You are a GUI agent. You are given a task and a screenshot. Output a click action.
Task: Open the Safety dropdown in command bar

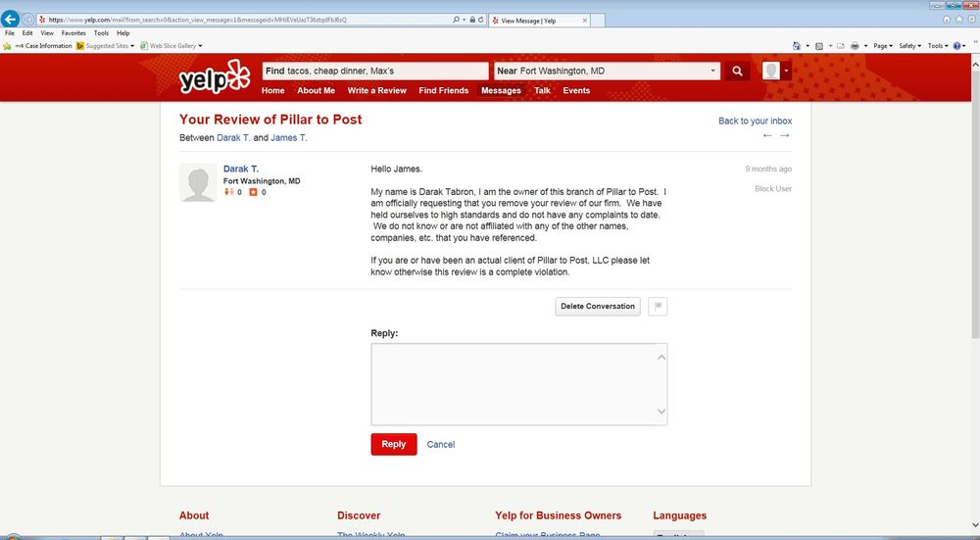tap(909, 46)
